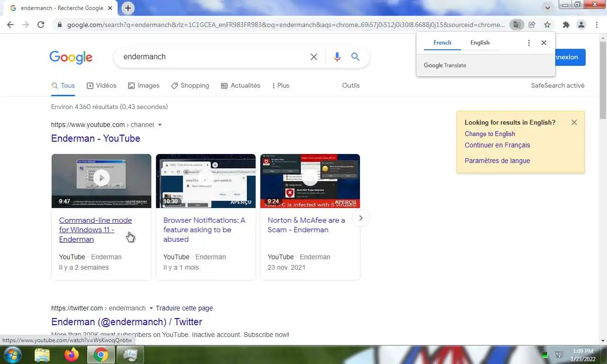Open 'Command-line mode for Windows 11' link
This screenshot has width=607, height=364.
point(95,230)
